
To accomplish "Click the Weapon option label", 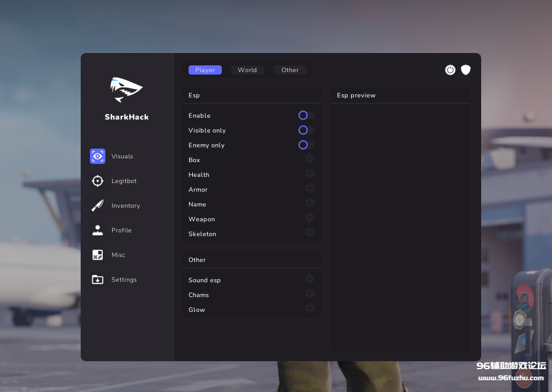I will coord(201,219).
